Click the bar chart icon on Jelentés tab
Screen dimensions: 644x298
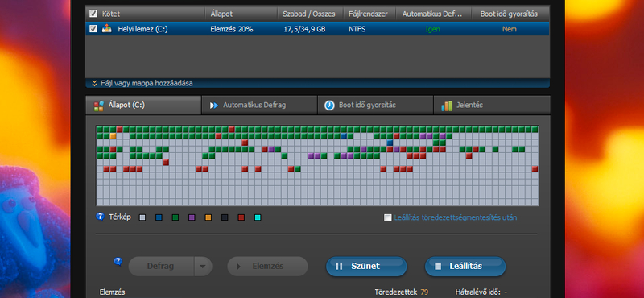pyautogui.click(x=447, y=106)
